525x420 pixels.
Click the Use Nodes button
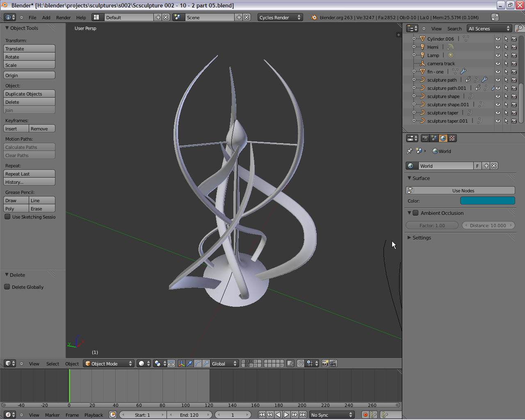click(462, 190)
